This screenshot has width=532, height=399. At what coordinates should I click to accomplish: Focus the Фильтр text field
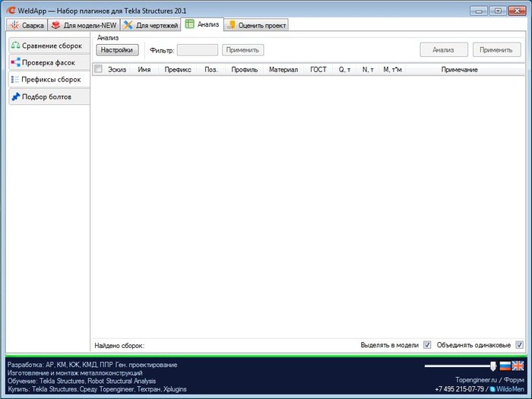click(x=198, y=50)
